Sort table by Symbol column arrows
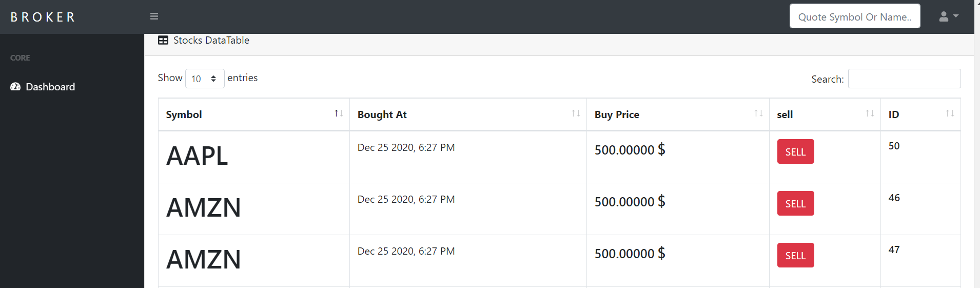The image size is (980, 288). 339,113
